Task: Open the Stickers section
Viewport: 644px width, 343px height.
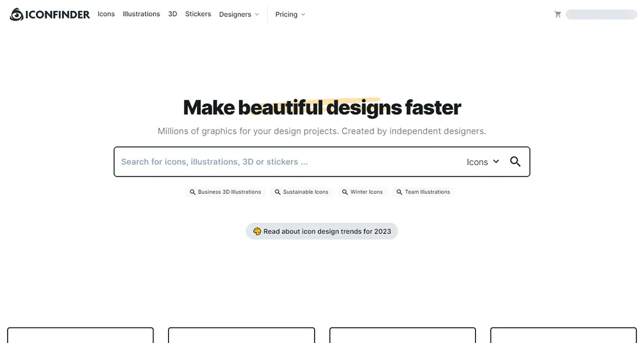Action: 198,14
